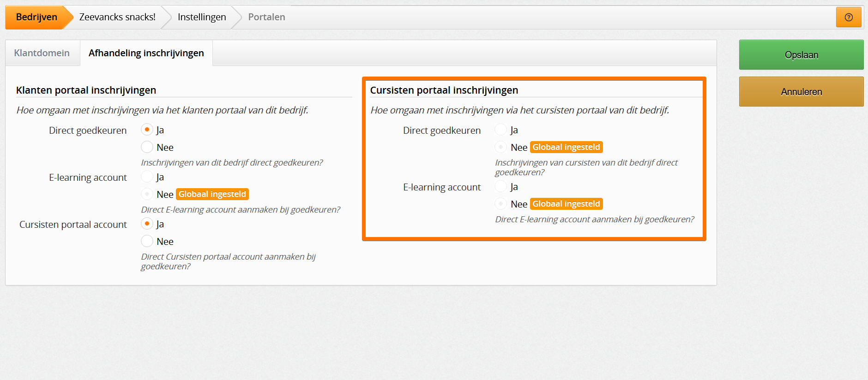Open Zeevancks snacks! breadcrumb item
Viewport: 868px width, 380px height.
pyautogui.click(x=117, y=17)
